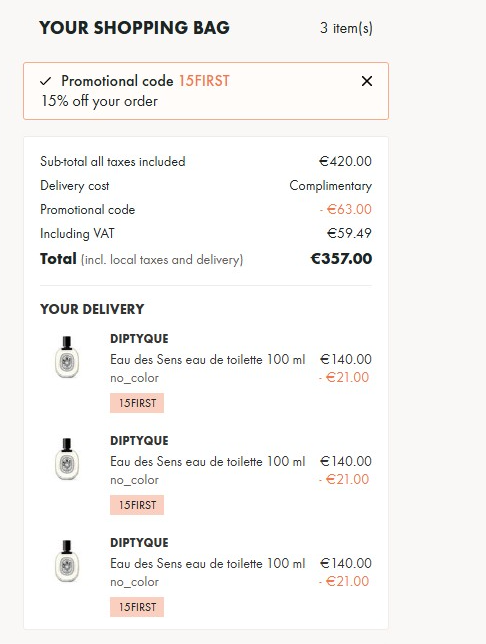Click the - €63.00 promotional discount amount
The width and height of the screenshot is (486, 644).
[x=345, y=209]
